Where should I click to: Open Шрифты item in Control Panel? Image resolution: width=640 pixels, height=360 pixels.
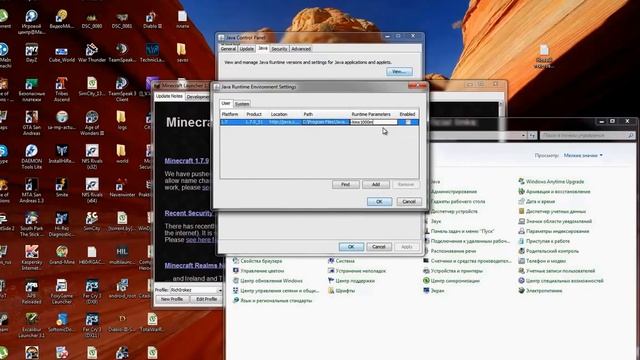tap(341, 291)
